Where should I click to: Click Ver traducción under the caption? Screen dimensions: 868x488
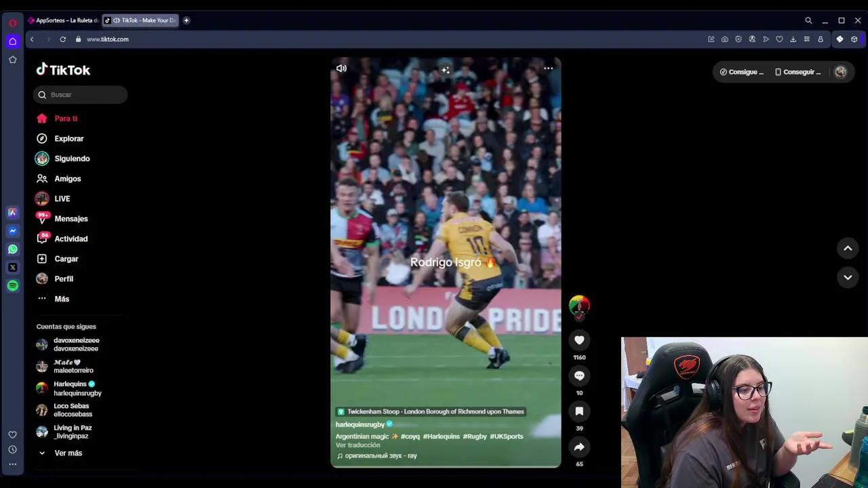pyautogui.click(x=357, y=445)
